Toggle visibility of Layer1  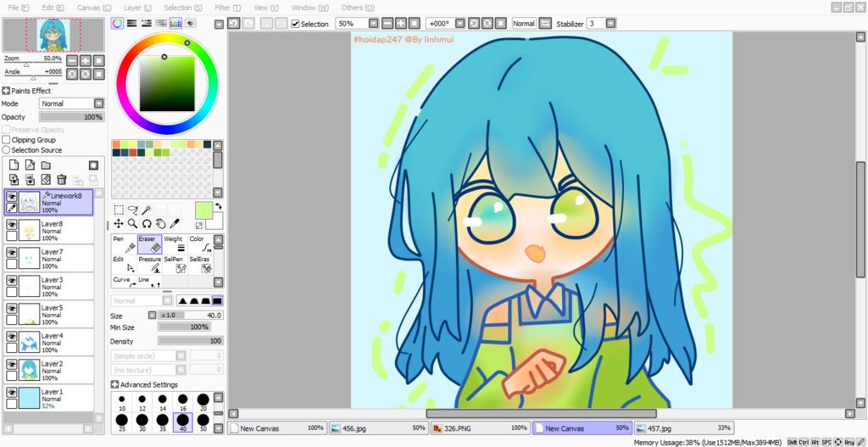click(11, 392)
